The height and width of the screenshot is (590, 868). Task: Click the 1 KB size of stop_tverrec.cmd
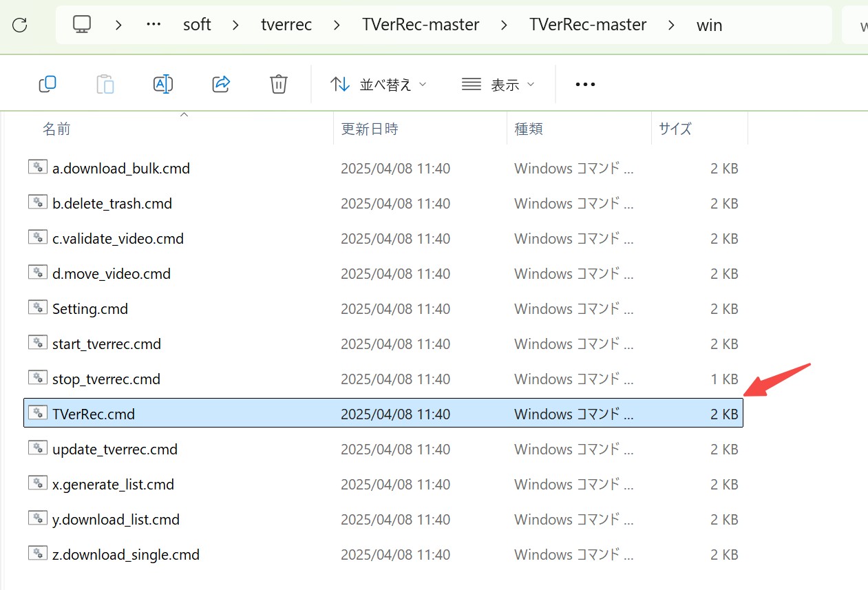pos(724,379)
